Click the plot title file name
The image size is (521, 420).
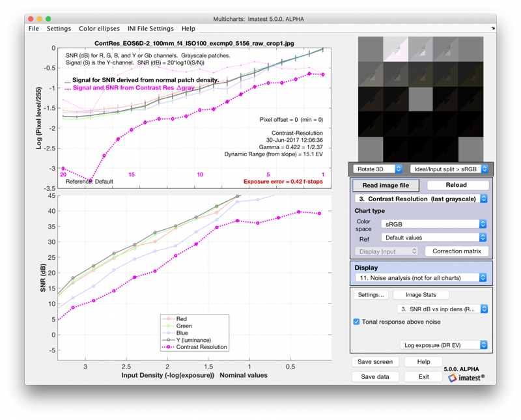(x=194, y=43)
